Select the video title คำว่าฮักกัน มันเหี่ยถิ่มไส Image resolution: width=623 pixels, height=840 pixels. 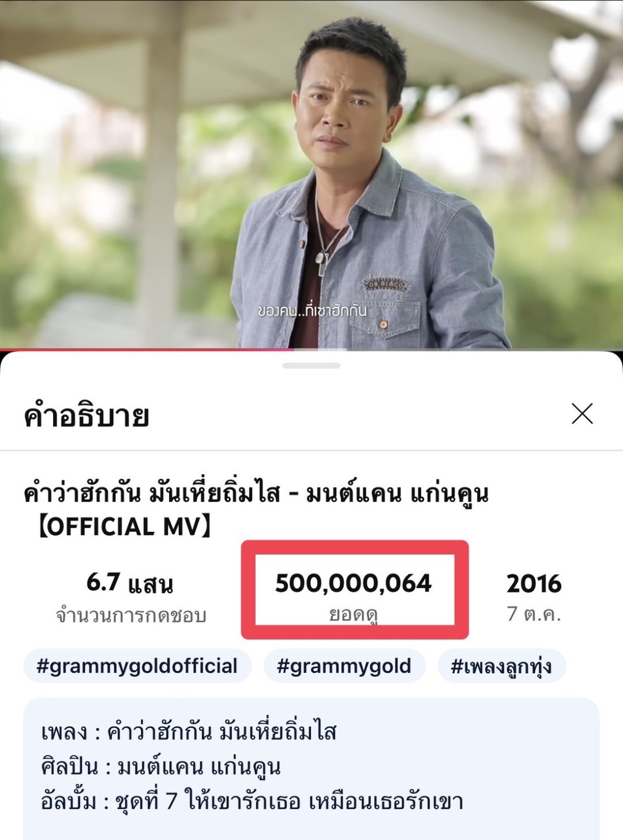tap(152, 494)
